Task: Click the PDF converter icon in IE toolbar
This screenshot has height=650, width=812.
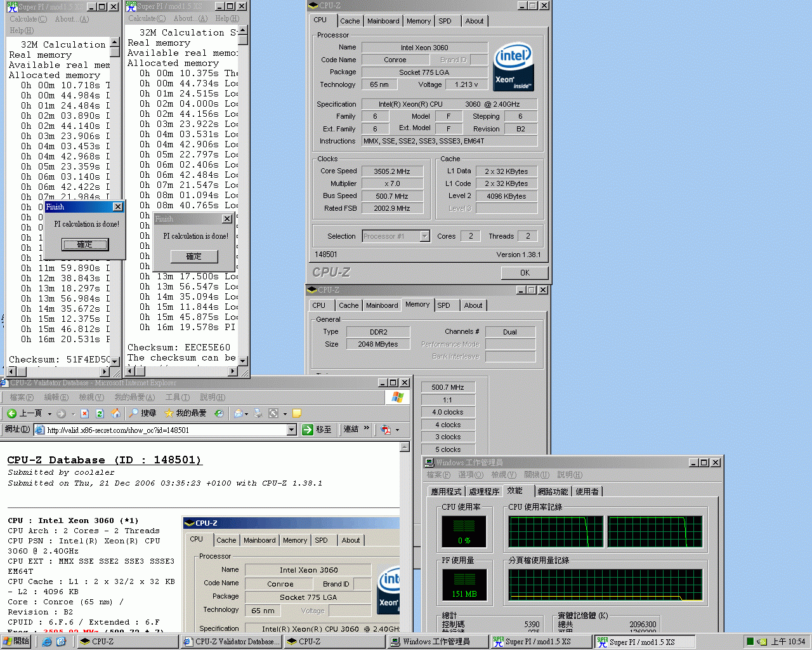Action: click(x=386, y=430)
